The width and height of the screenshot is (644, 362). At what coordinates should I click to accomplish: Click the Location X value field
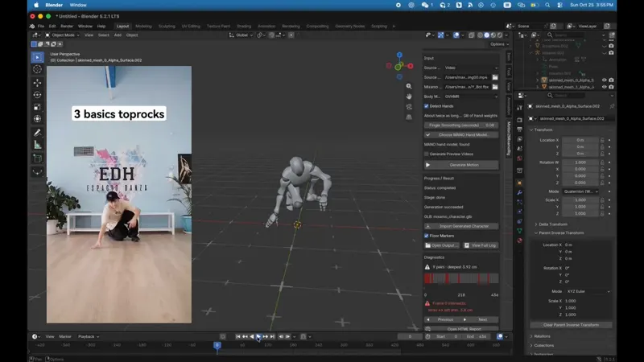(580, 140)
